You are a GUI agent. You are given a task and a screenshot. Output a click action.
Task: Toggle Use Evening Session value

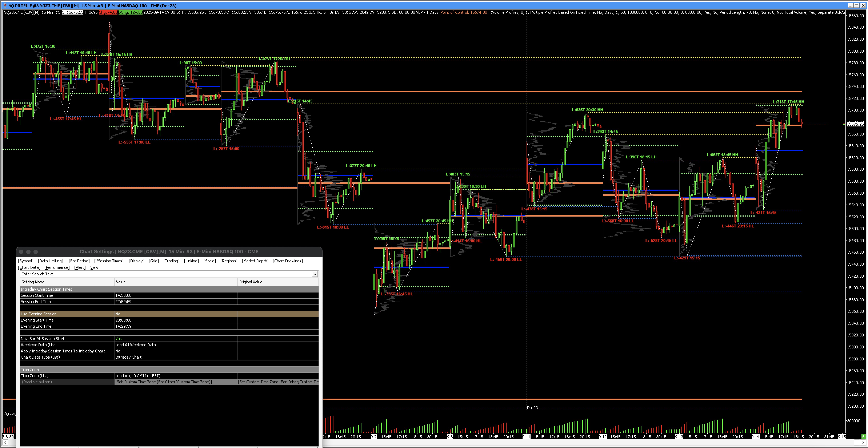175,314
